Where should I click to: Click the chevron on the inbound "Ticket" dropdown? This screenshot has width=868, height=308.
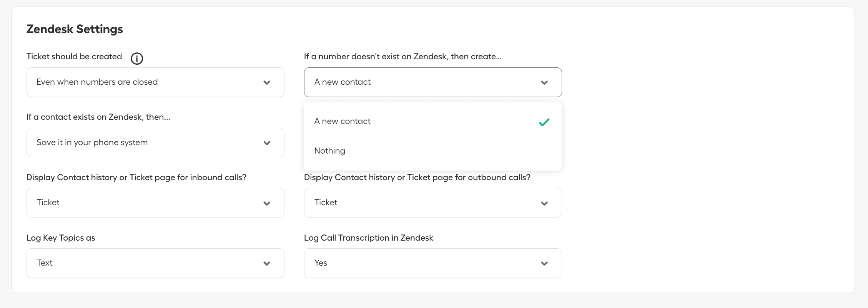click(267, 203)
